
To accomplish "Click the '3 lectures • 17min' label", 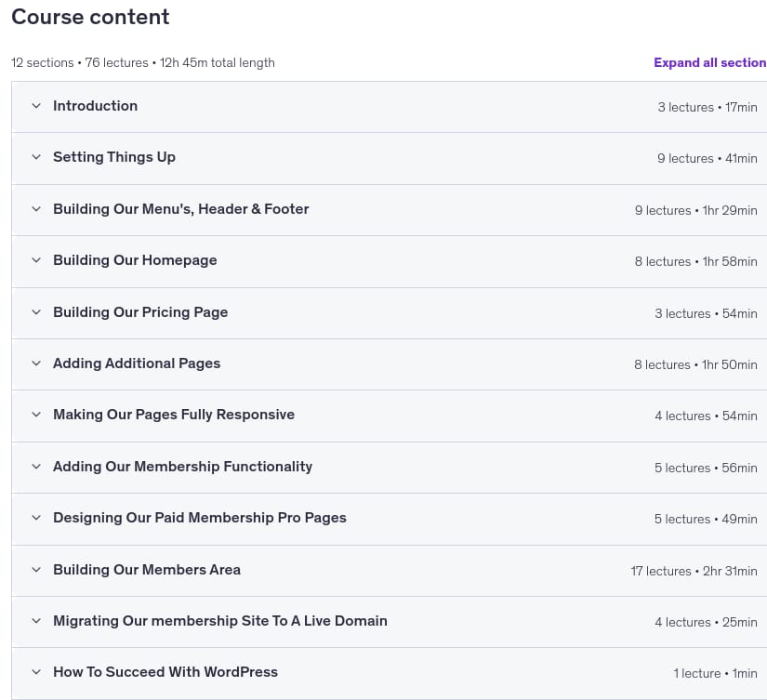I will [707, 108].
